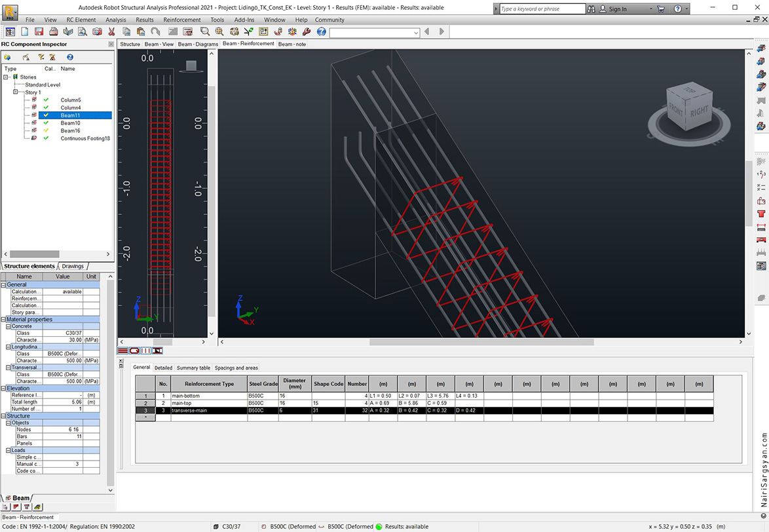Click the vertical stirrups distribution icon
This screenshot has height=532, width=769.
146,351
